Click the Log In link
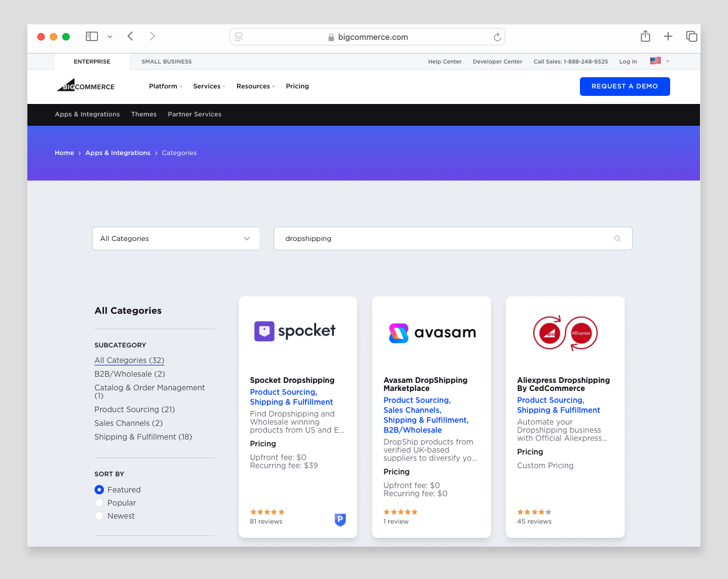The width and height of the screenshot is (728, 579). (628, 62)
